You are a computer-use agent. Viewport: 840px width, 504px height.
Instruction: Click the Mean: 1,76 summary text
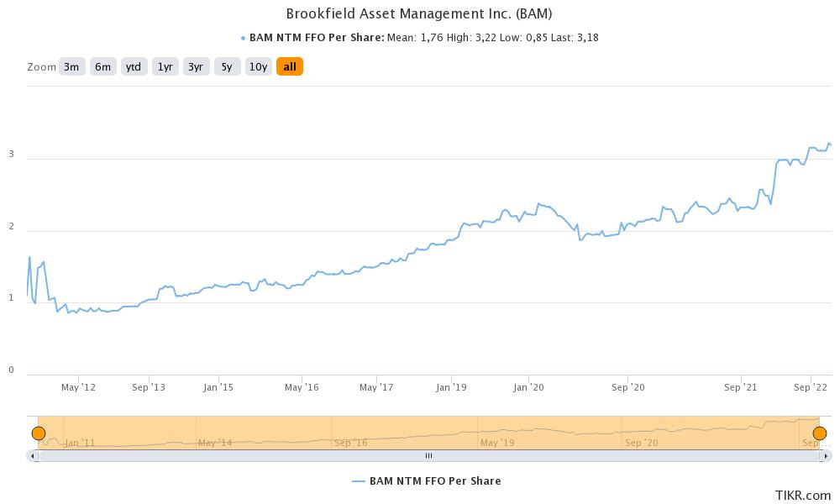(415, 38)
